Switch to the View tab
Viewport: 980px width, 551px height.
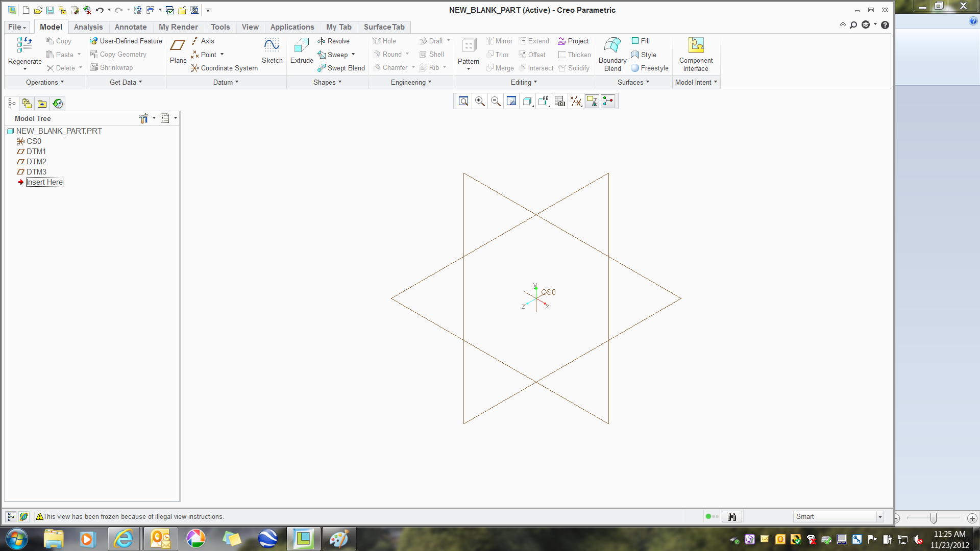pyautogui.click(x=250, y=27)
